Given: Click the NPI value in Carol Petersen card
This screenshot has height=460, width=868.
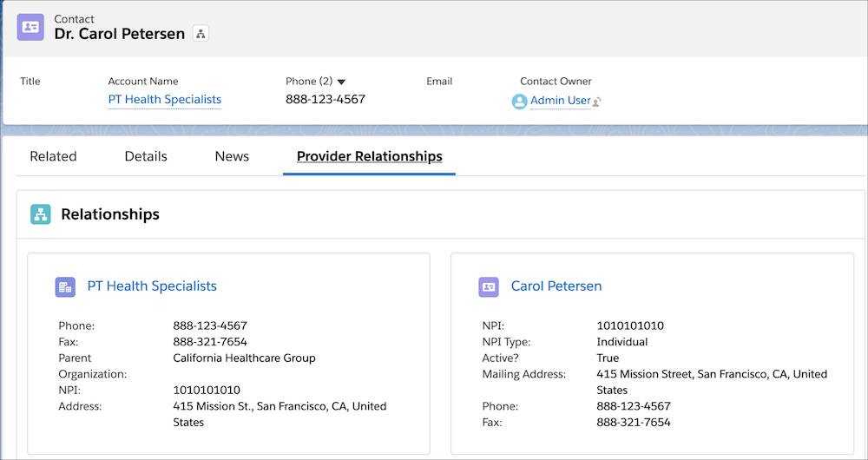Looking at the screenshot, I should pyautogui.click(x=630, y=326).
